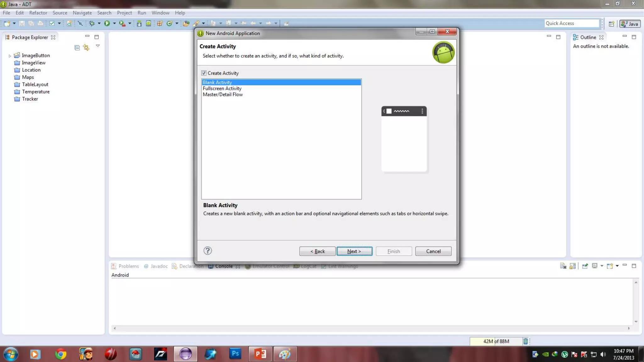Switch to the Java perspective button
Viewport: 644px width, 362px height.
click(x=630, y=24)
